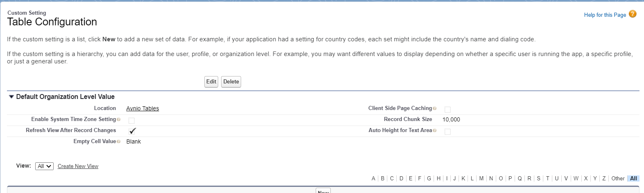The width and height of the screenshot is (644, 193).
Task: Filter list by letter A
Action: [373, 178]
